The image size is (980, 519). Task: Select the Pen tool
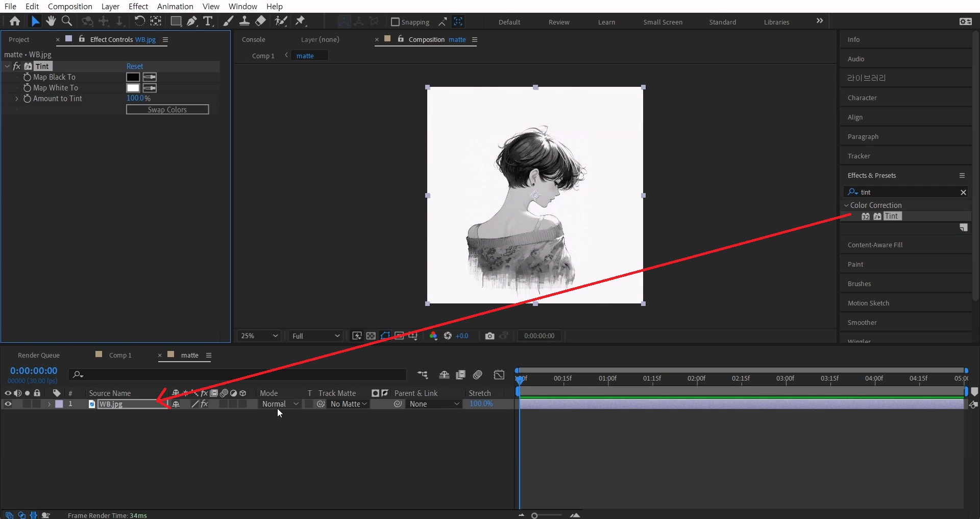pos(192,21)
